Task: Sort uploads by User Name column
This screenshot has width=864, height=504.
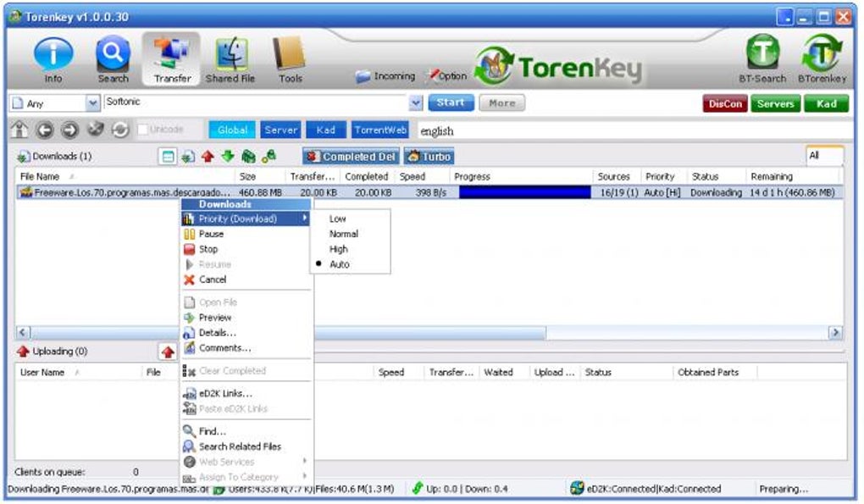Action: (x=78, y=373)
